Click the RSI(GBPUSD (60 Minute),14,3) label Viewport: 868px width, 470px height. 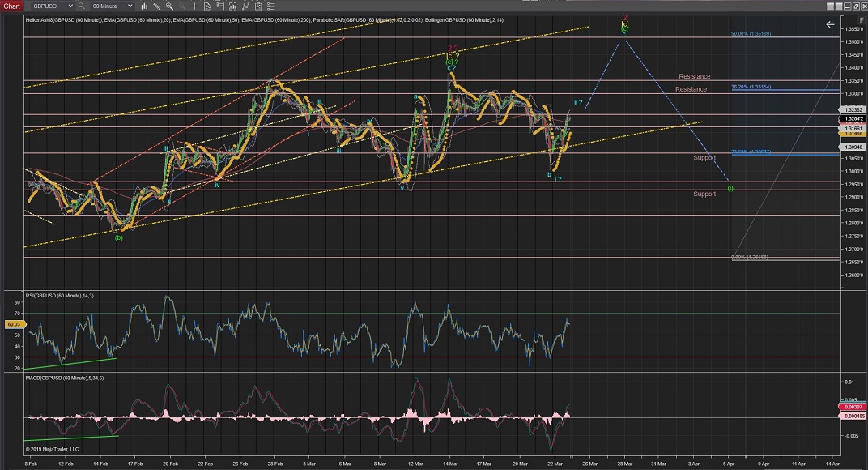[x=59, y=296]
